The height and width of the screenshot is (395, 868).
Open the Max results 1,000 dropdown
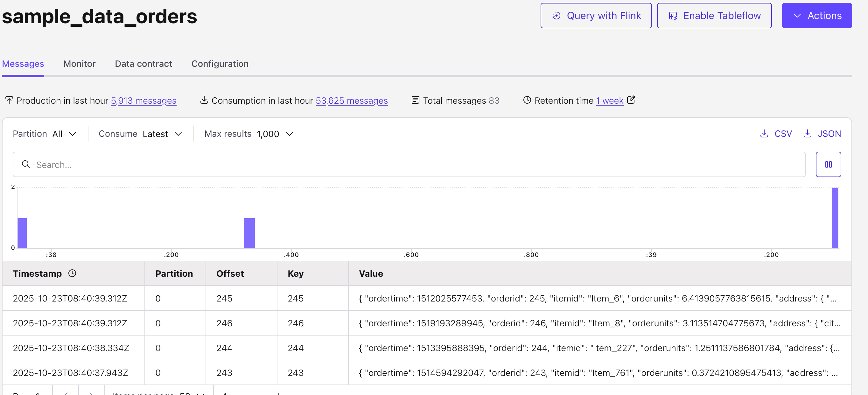[275, 134]
